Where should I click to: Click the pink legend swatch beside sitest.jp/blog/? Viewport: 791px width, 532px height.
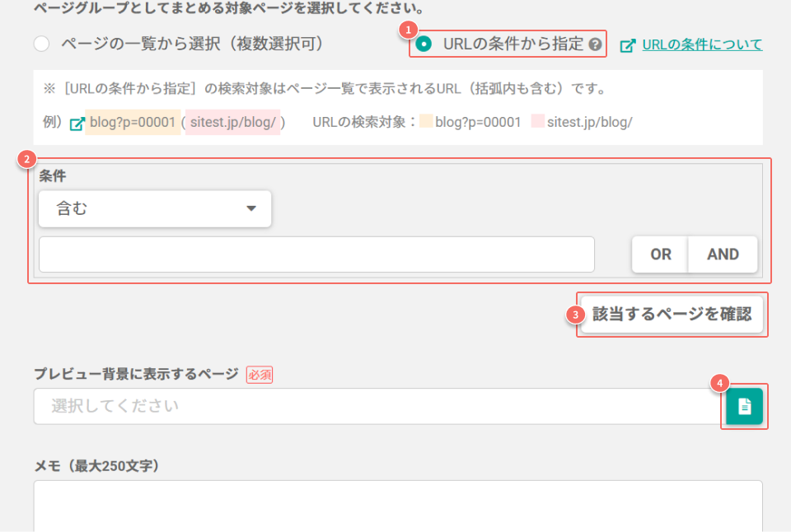click(538, 121)
